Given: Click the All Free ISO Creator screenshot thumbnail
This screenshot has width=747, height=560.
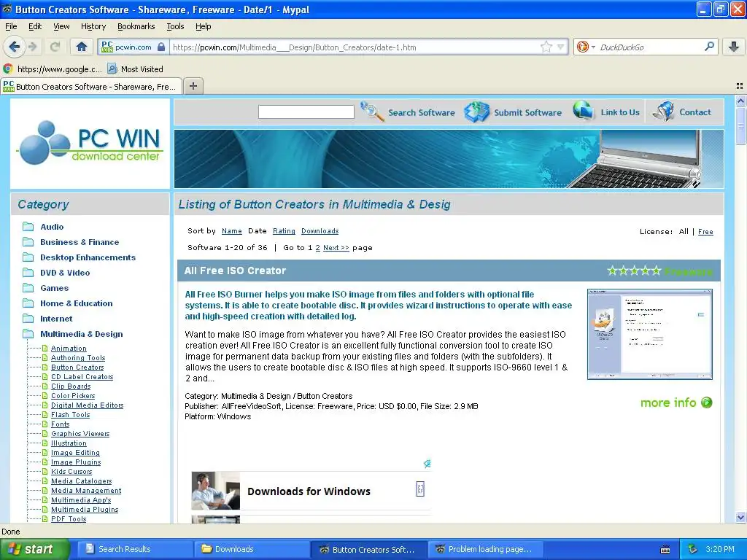Looking at the screenshot, I should click(x=650, y=334).
